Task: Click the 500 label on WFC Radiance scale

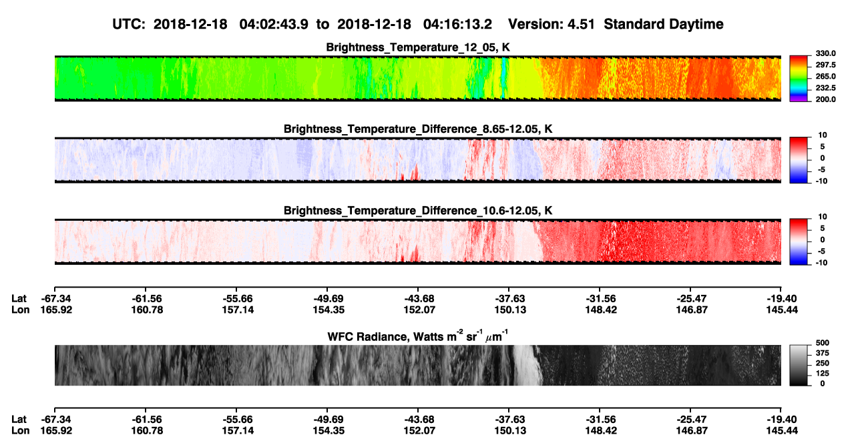Action: (x=822, y=343)
